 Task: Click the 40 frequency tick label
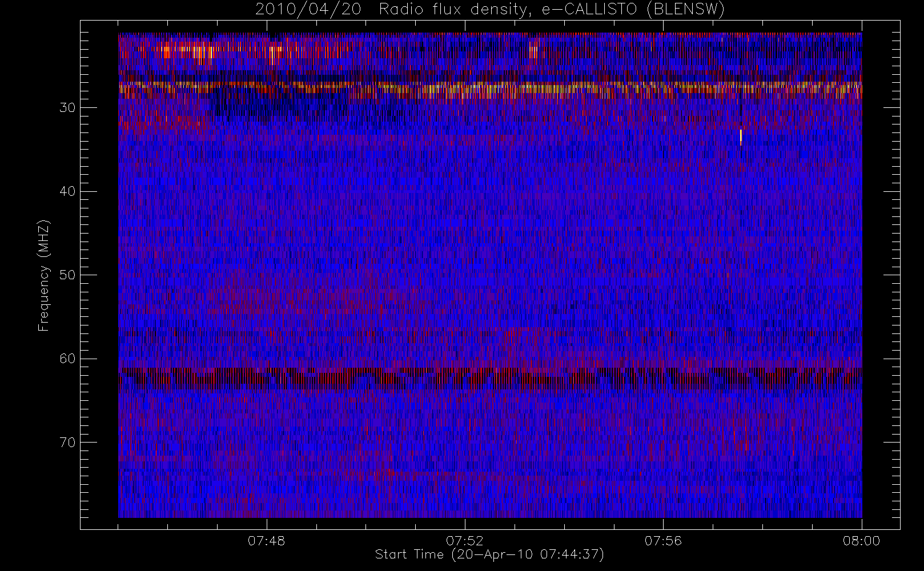tap(67, 191)
